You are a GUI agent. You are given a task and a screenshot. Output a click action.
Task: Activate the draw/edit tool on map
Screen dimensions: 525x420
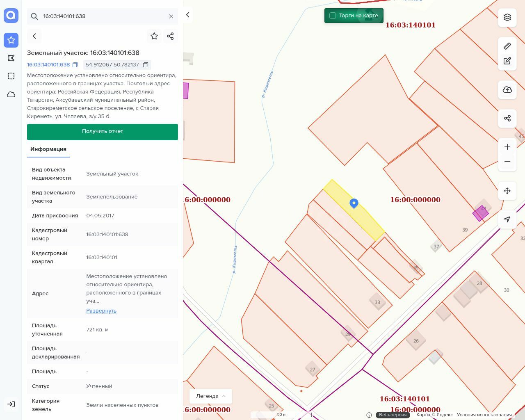507,61
